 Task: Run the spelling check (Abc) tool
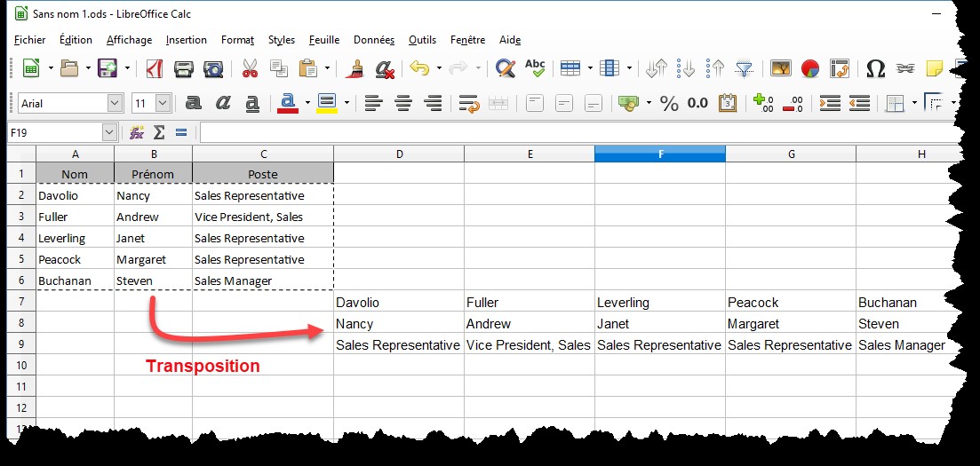[x=535, y=69]
